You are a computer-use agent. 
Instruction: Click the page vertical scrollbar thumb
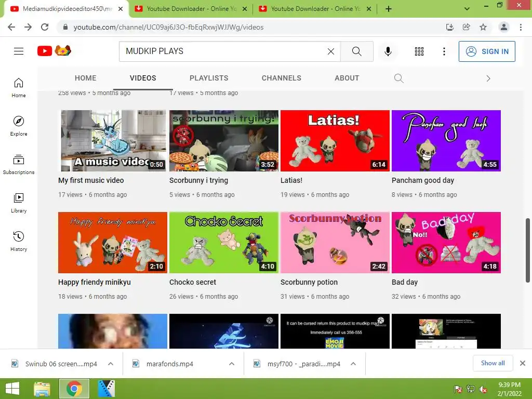click(528, 250)
